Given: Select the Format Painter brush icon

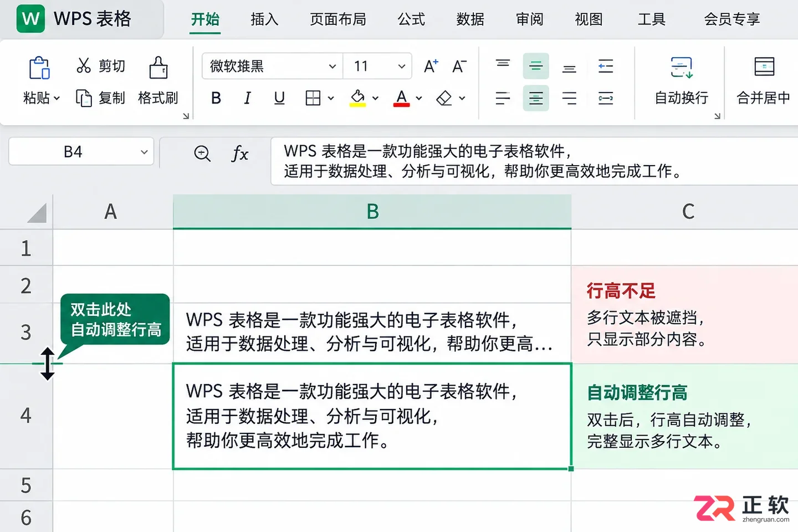Looking at the screenshot, I should (158, 67).
